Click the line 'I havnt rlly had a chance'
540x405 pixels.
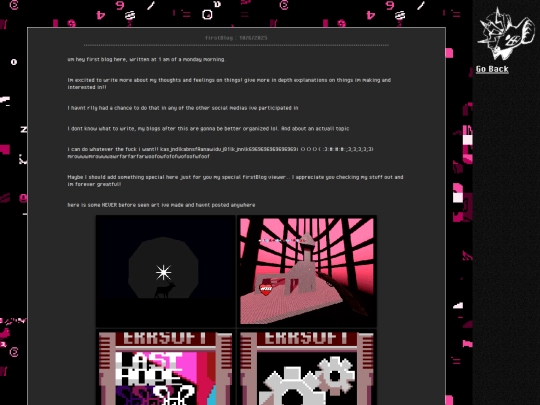pyautogui.click(x=183, y=108)
